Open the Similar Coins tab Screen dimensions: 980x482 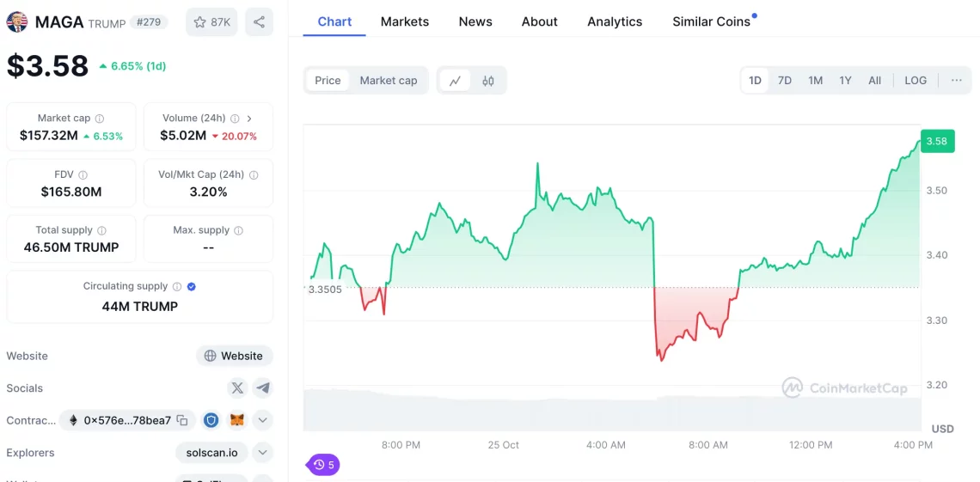[711, 21]
